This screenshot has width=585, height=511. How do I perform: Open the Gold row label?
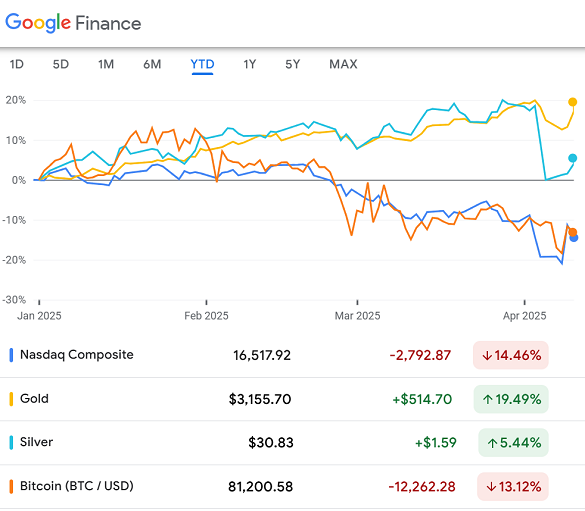[x=34, y=399]
